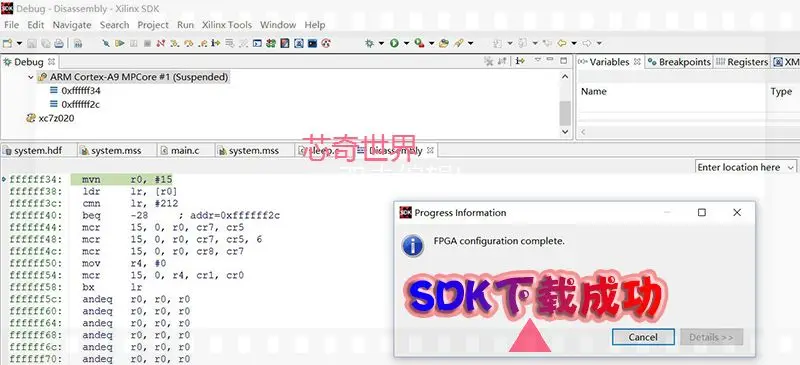Click the Disconnect debug icon
This screenshot has height=365, width=800.
click(x=161, y=43)
